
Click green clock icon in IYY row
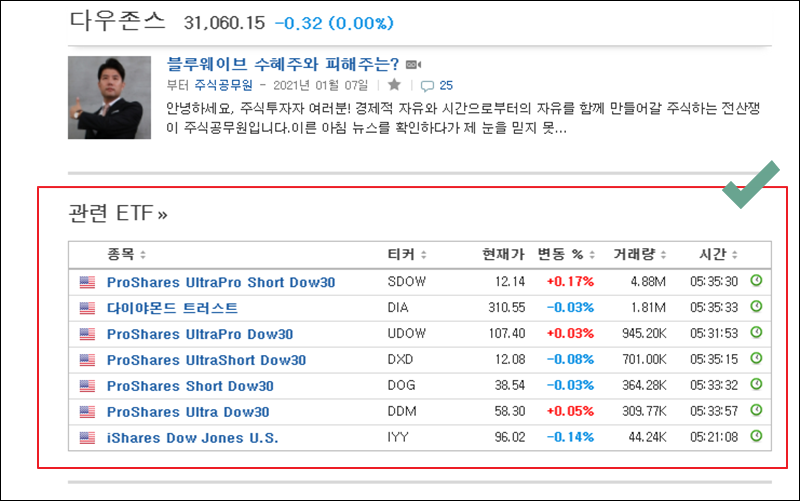756,436
